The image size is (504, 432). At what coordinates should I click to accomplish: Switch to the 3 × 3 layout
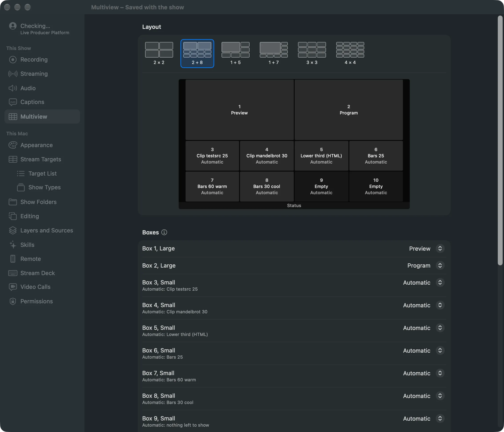click(x=312, y=54)
